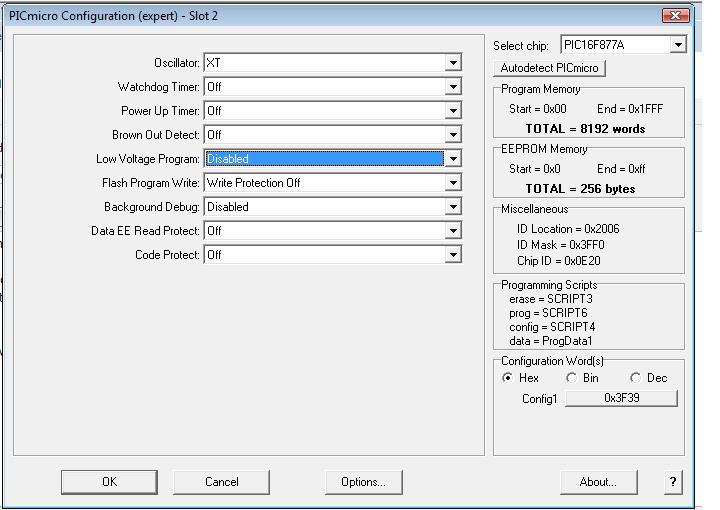Expand the Flash Program Write dropdown
Image resolution: width=720 pixels, height=510 pixels.
(453, 183)
